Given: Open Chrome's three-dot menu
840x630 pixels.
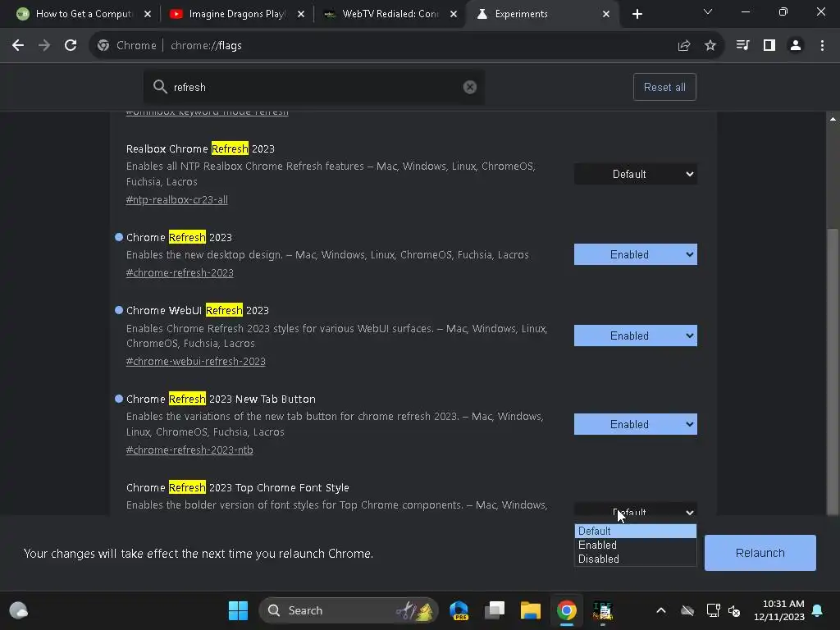Looking at the screenshot, I should (x=822, y=46).
